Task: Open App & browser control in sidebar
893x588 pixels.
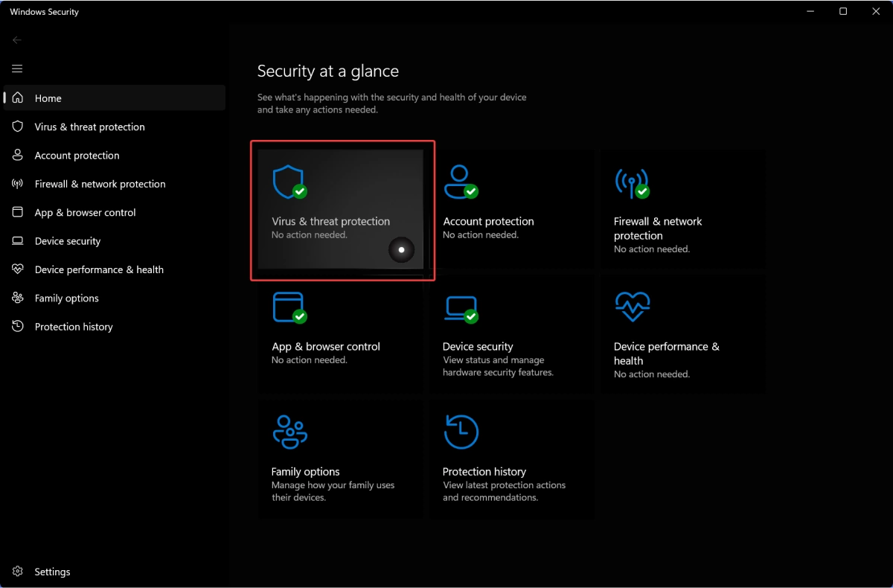Action: point(115,212)
